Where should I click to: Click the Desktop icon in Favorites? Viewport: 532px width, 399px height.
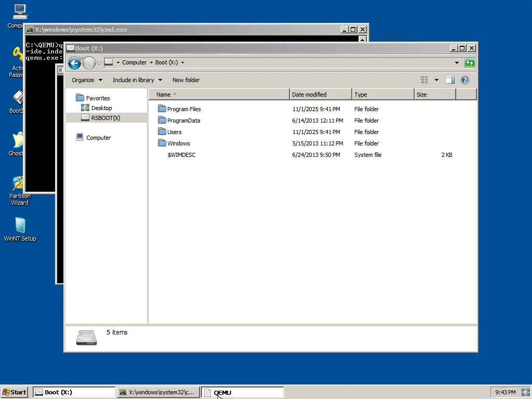pos(85,108)
